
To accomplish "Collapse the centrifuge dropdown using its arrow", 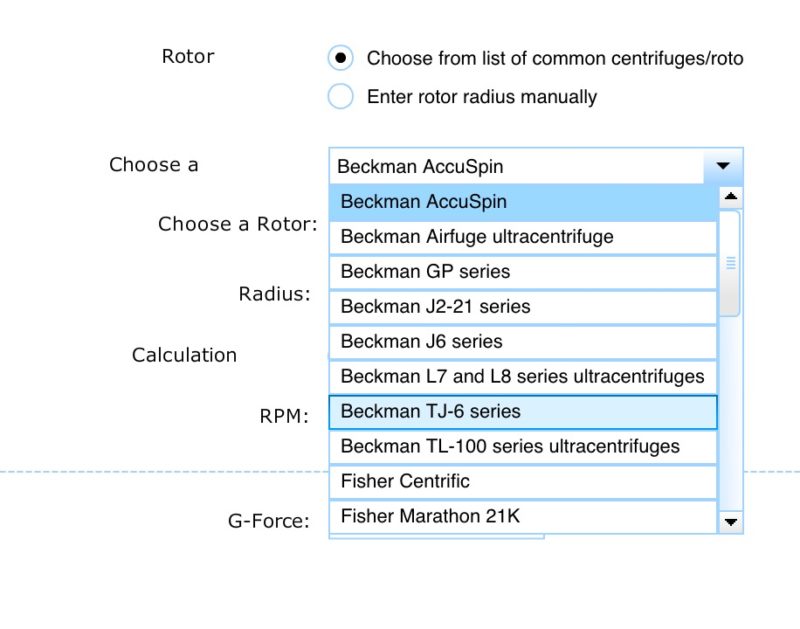I will (723, 166).
